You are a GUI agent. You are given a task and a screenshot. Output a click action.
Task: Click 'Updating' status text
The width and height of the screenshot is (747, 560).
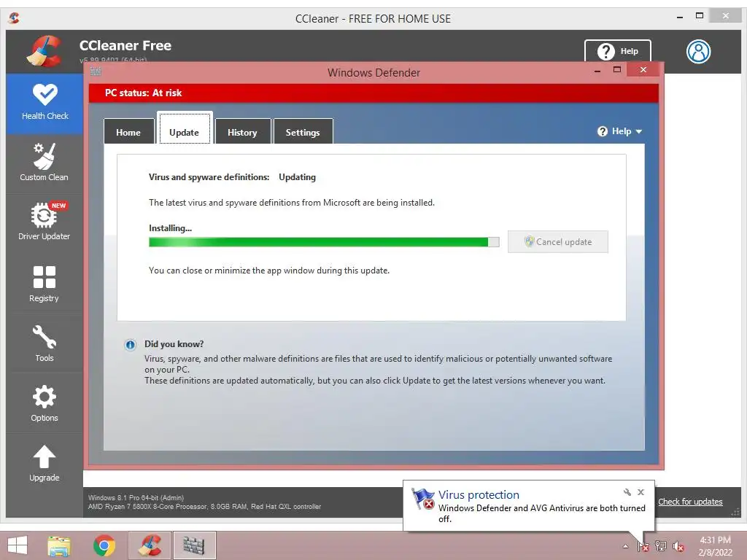click(x=298, y=177)
